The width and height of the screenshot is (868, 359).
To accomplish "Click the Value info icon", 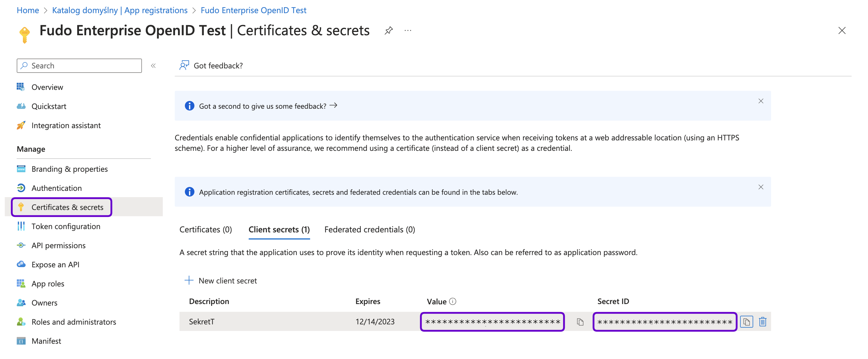I will (453, 301).
